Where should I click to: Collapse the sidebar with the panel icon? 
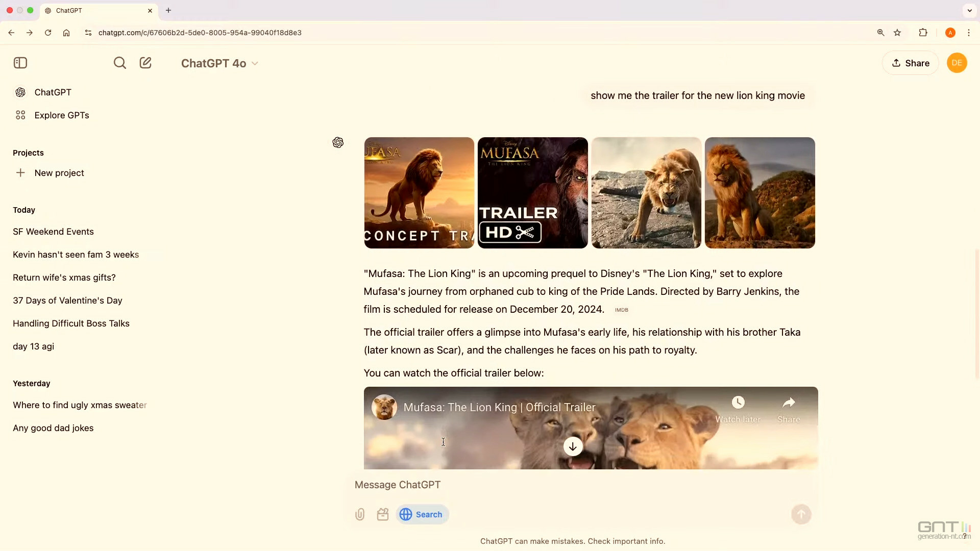tap(20, 63)
